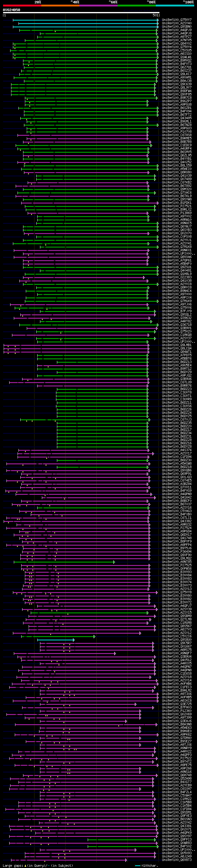197x868 pixels.
Task: Click the orange ~40% identity legend bar
Action: click(60, 6)
